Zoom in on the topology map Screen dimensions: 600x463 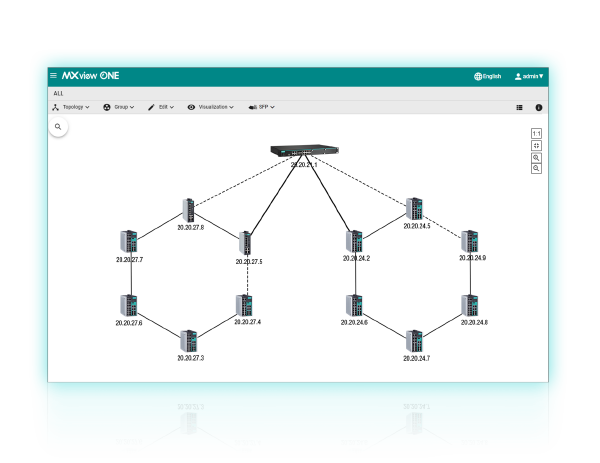coord(537,157)
